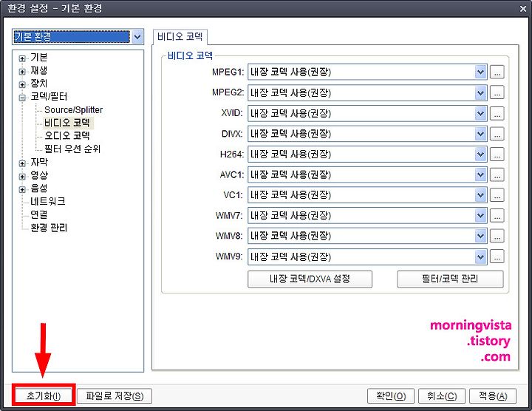Switch to the 비디오 코덱 tab
Image resolution: width=532 pixels, height=411 pixels.
point(180,37)
